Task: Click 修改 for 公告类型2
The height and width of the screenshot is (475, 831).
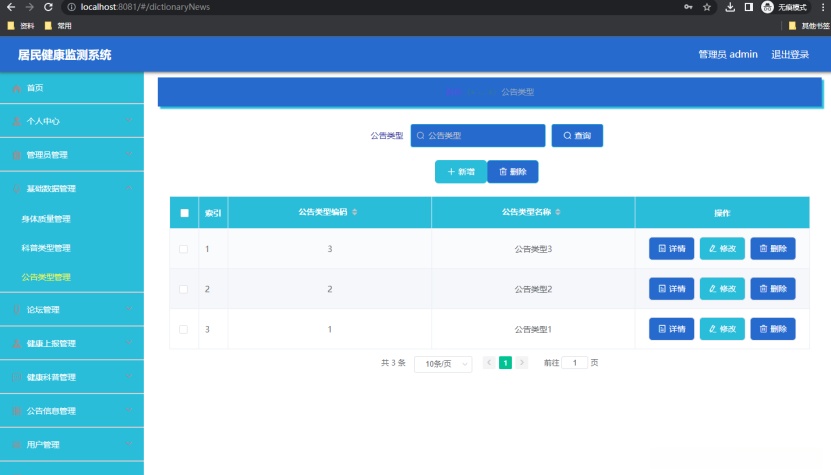Action: click(x=722, y=289)
